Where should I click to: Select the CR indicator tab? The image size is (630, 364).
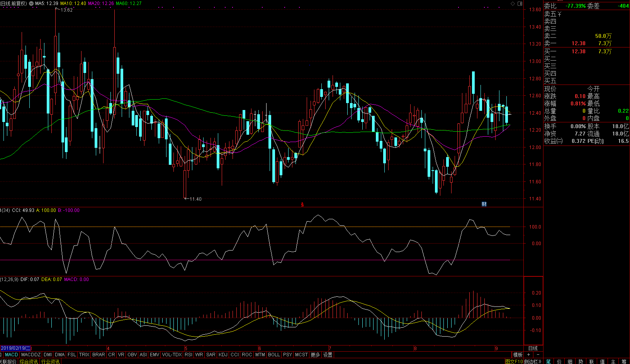click(112, 355)
